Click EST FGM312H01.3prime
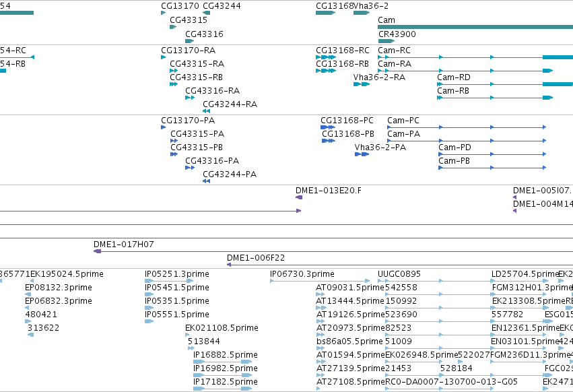 coord(531,288)
